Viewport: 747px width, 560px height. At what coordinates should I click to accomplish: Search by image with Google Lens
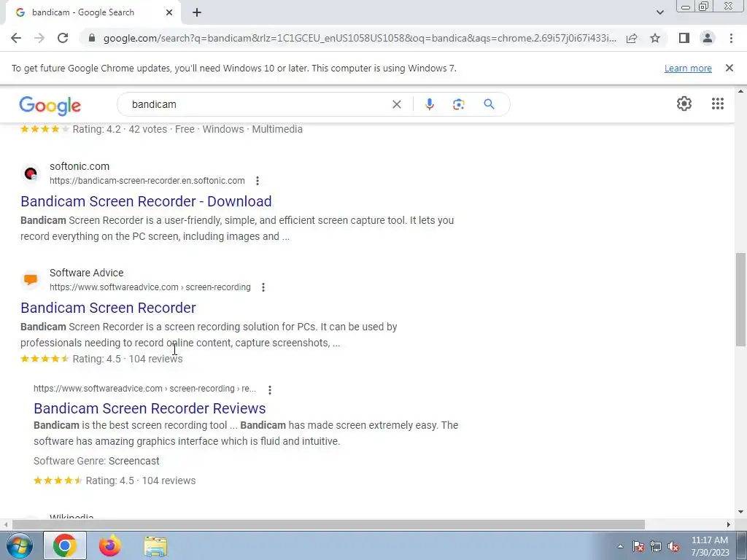tap(458, 104)
